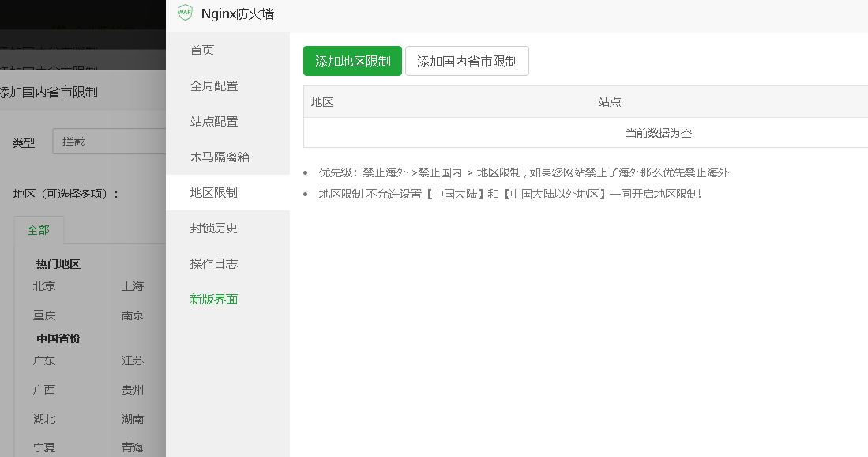This screenshot has height=457, width=868.
Task: View 封锁历史 page
Action: pyautogui.click(x=214, y=228)
